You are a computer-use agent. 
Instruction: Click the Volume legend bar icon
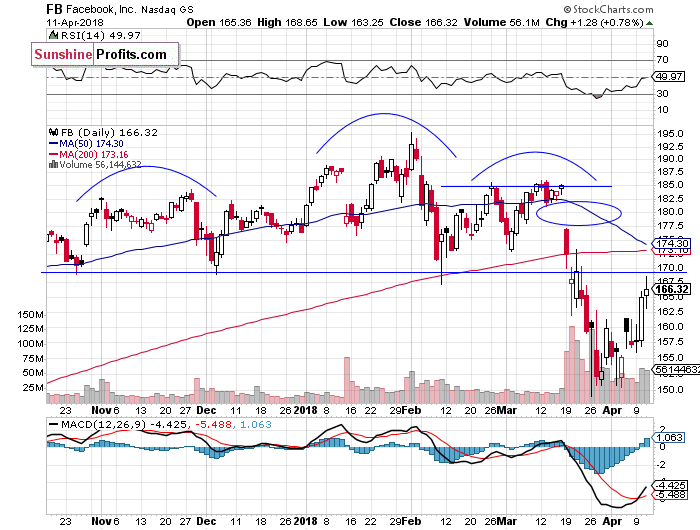[x=53, y=165]
